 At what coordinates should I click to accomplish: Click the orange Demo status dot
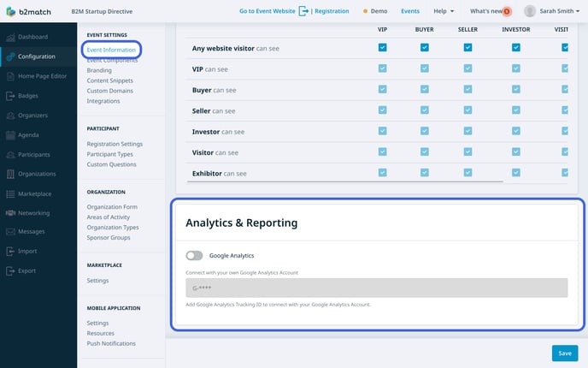[365, 11]
